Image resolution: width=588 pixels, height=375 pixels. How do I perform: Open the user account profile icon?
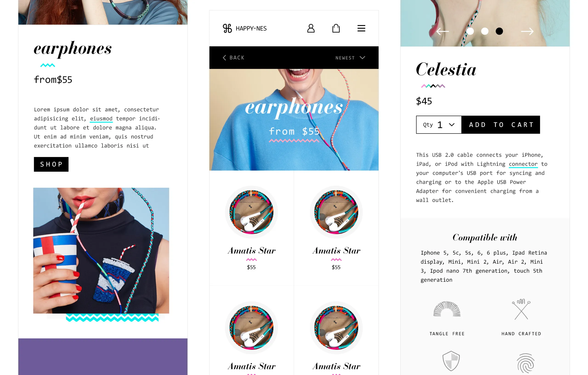(x=311, y=28)
